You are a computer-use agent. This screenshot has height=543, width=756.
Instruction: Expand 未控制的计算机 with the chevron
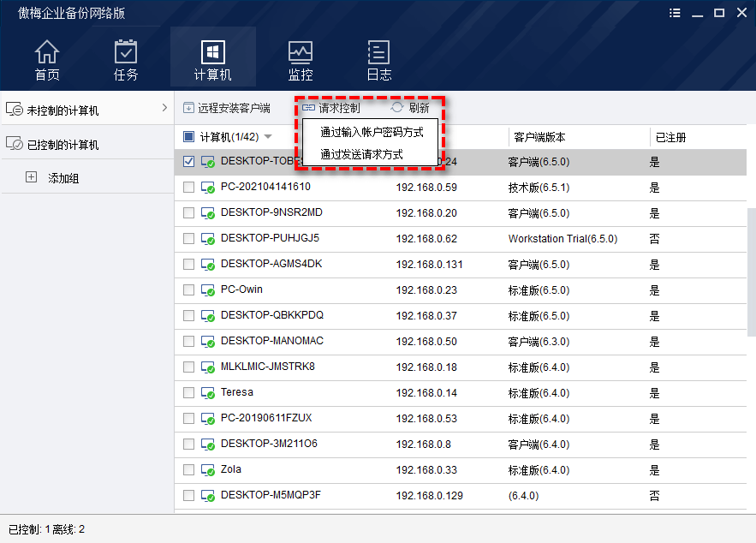[x=164, y=108]
